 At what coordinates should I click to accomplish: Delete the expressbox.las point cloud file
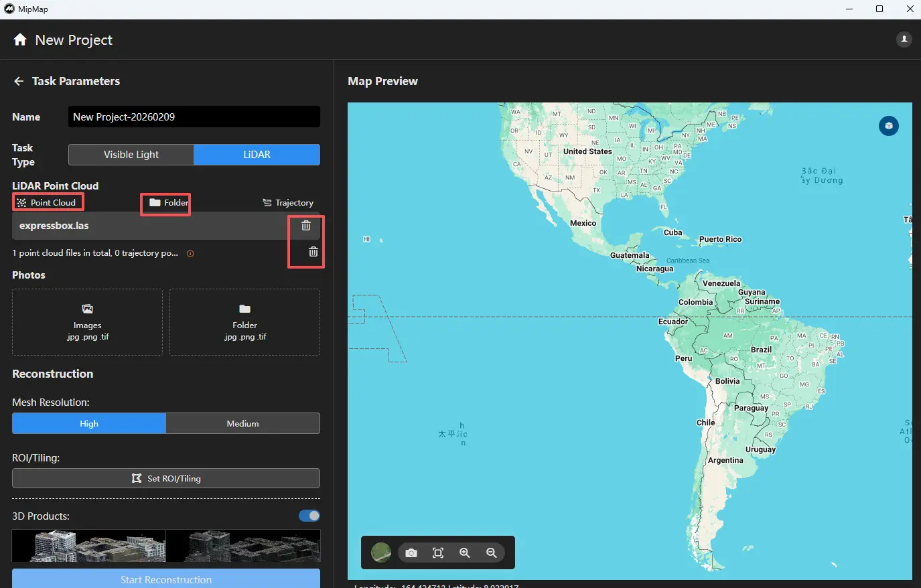(306, 226)
